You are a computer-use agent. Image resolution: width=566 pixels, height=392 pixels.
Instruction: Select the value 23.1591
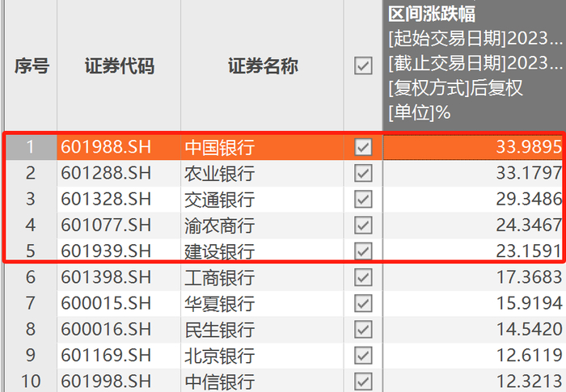[x=529, y=251]
